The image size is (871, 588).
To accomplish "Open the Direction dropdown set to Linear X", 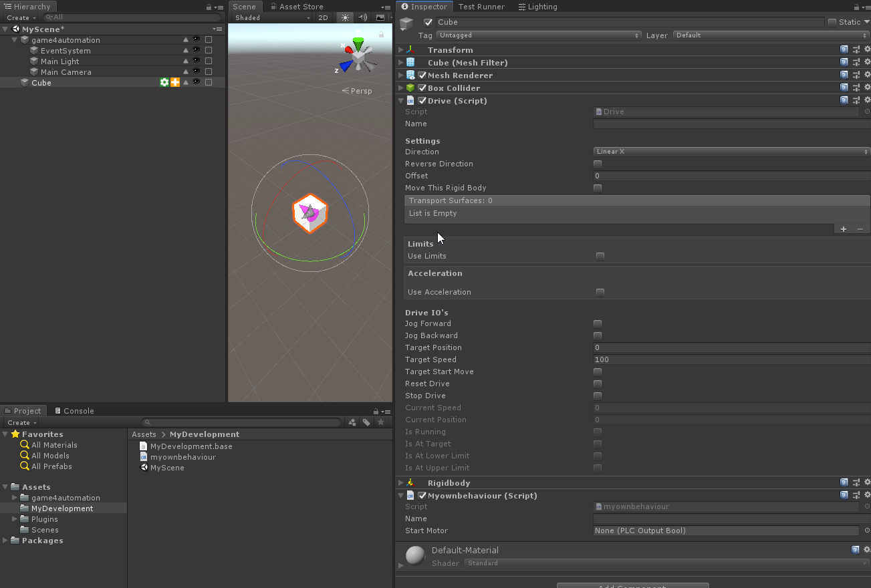I will point(731,152).
